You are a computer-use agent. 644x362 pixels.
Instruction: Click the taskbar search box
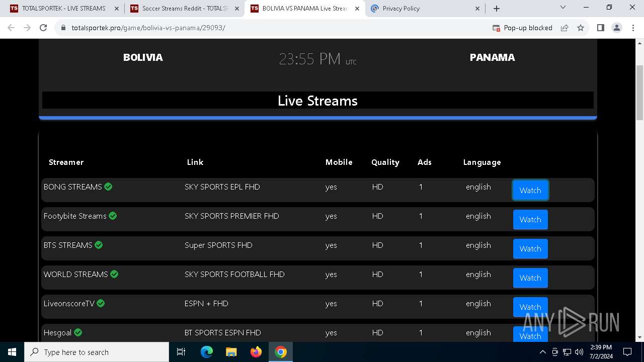point(97,352)
